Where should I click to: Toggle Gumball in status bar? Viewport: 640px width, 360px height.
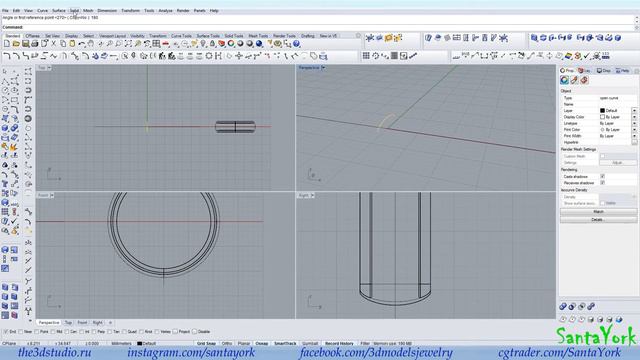point(310,344)
